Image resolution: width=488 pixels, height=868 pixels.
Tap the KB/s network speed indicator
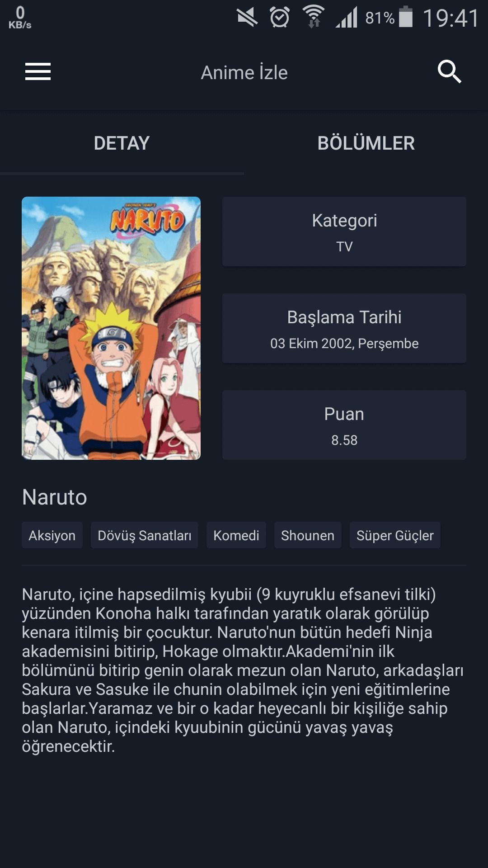[x=20, y=18]
